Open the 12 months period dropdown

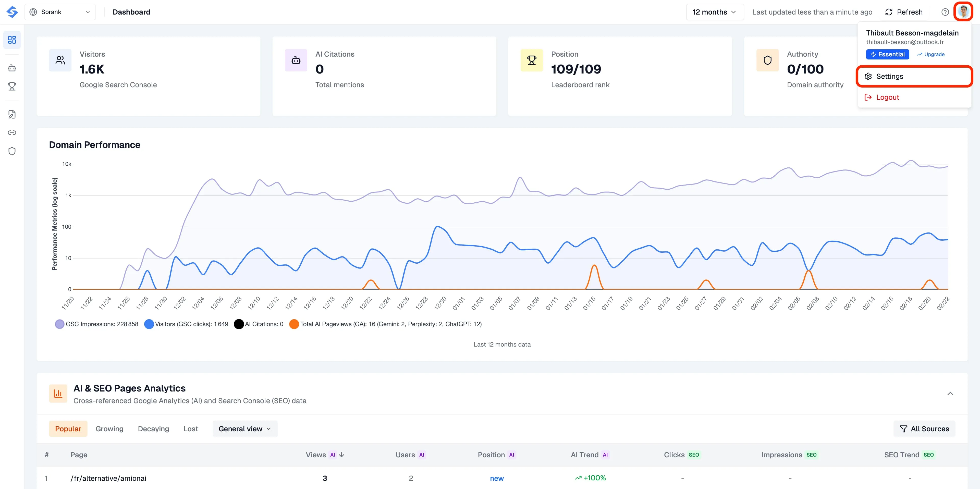[715, 12]
